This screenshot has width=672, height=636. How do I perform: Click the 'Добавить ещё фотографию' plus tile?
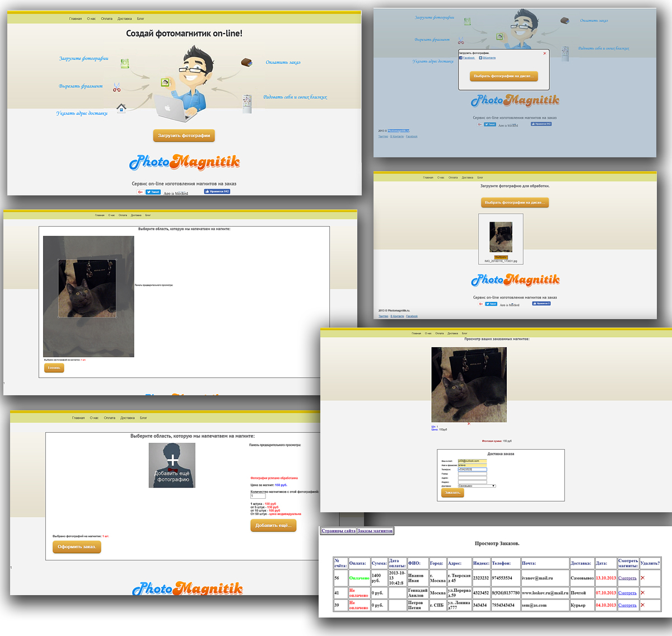point(172,465)
